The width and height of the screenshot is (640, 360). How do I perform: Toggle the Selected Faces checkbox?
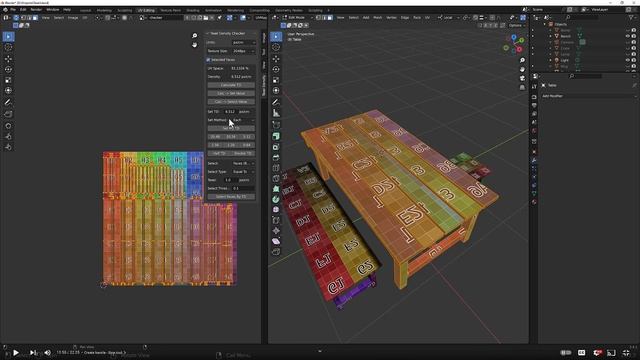tap(209, 60)
